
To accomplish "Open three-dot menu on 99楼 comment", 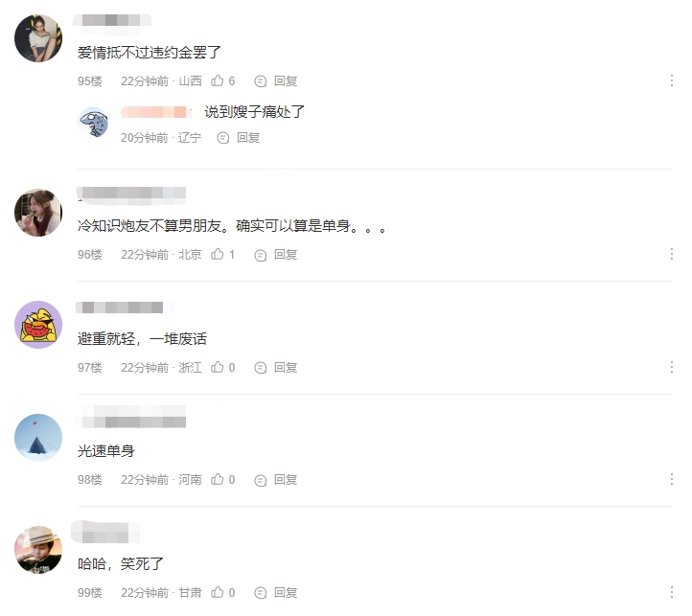I will pyautogui.click(x=671, y=592).
